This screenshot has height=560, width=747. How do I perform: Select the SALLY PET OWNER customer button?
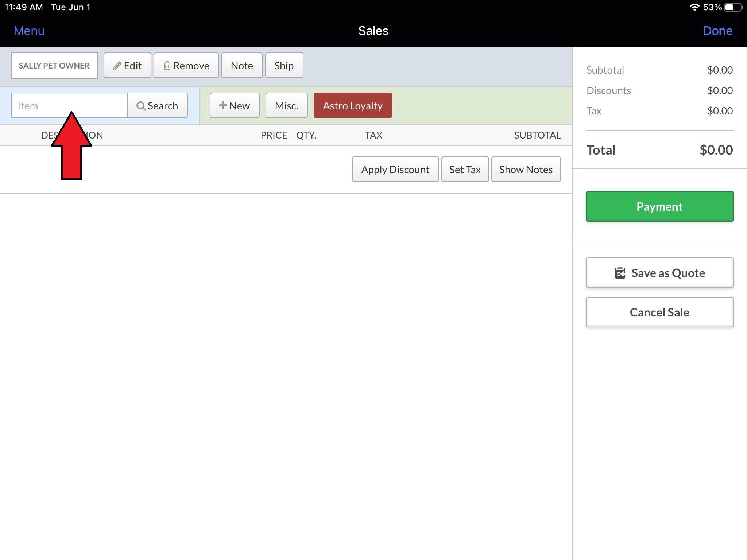pyautogui.click(x=54, y=66)
